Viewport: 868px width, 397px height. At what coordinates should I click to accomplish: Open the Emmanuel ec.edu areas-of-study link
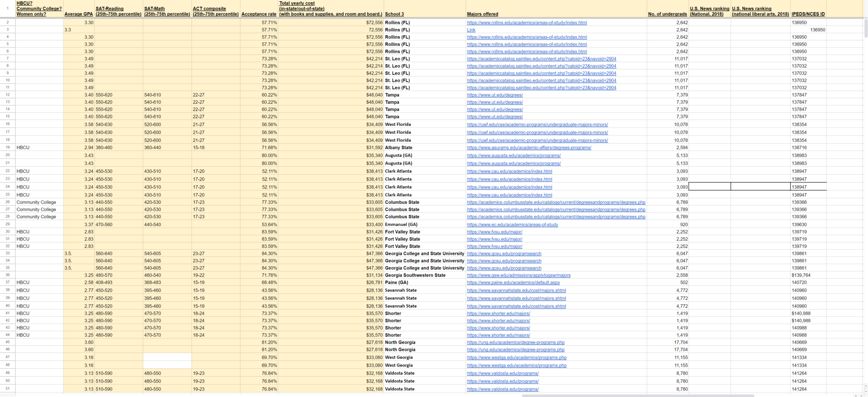tap(512, 225)
